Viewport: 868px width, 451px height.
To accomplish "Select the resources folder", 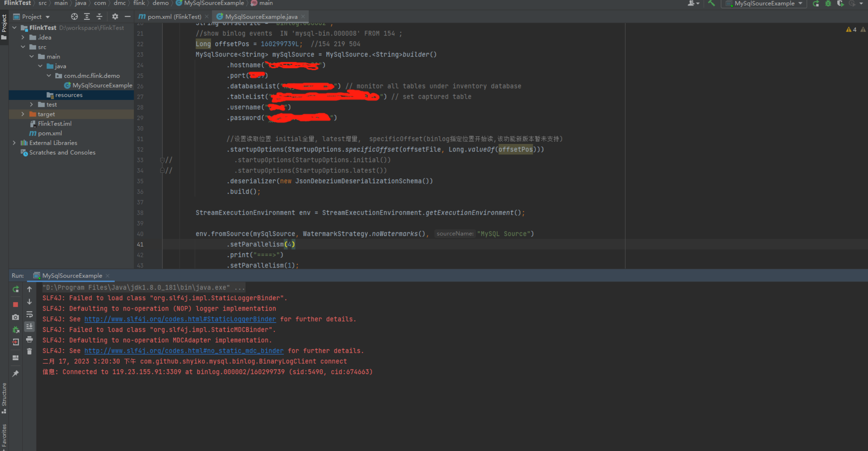I will (x=65, y=95).
